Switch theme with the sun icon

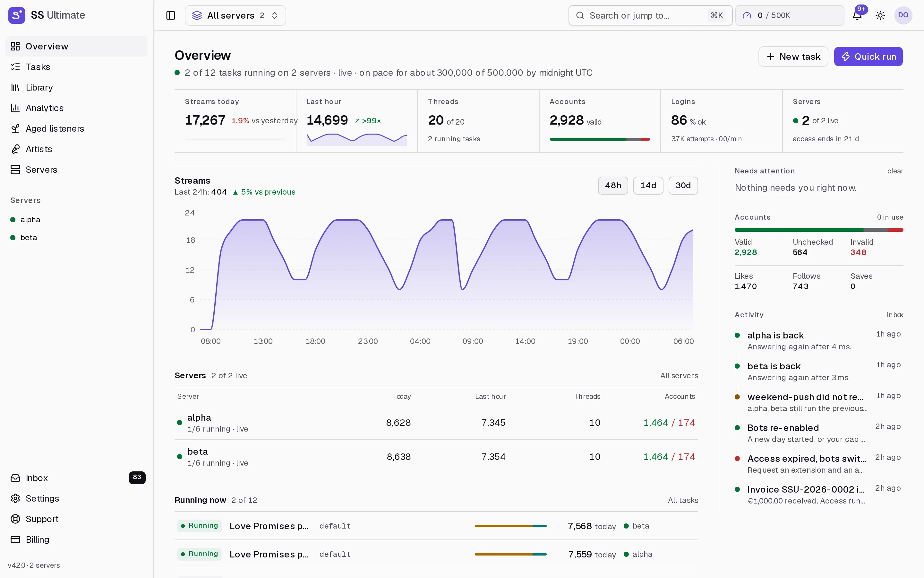pyautogui.click(x=880, y=15)
